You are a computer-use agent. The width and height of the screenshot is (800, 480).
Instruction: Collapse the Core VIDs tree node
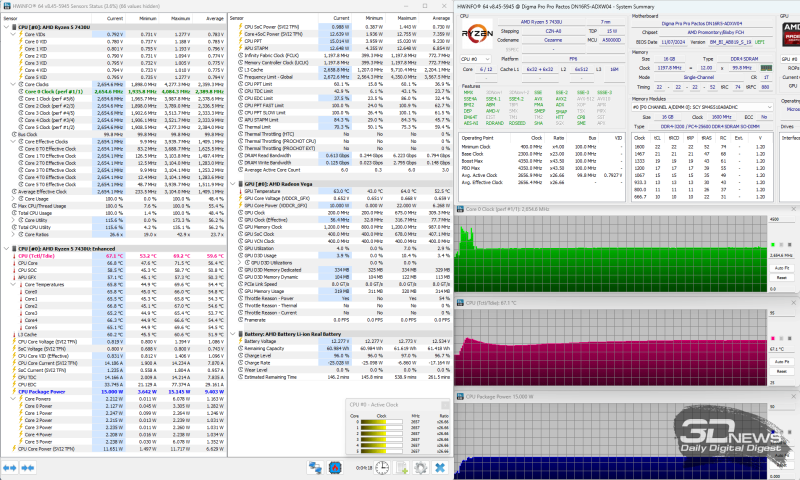[x=13, y=34]
